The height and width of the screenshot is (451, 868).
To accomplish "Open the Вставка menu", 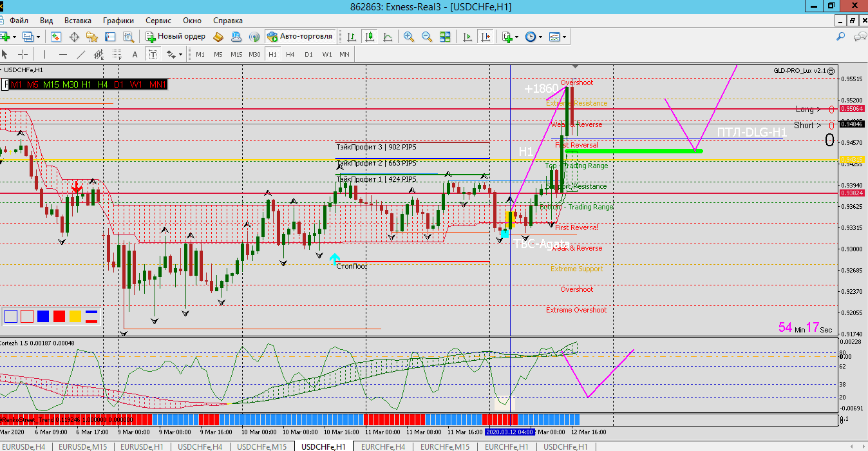I will [77, 21].
